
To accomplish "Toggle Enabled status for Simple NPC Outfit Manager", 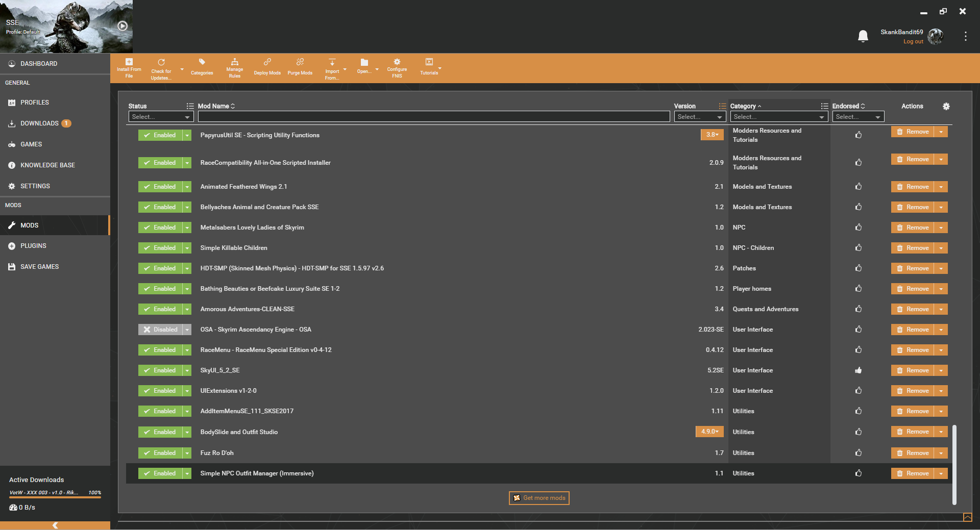I will click(x=160, y=473).
